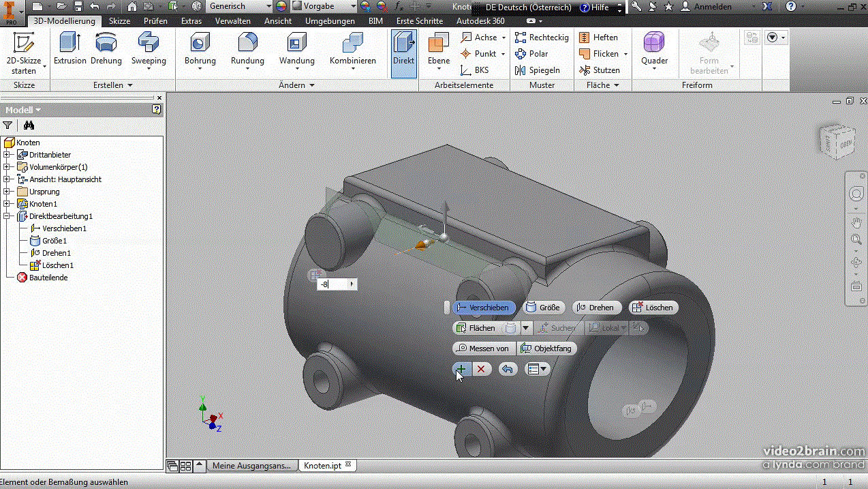
Task: Select the Quader freeform box tool
Action: [654, 51]
